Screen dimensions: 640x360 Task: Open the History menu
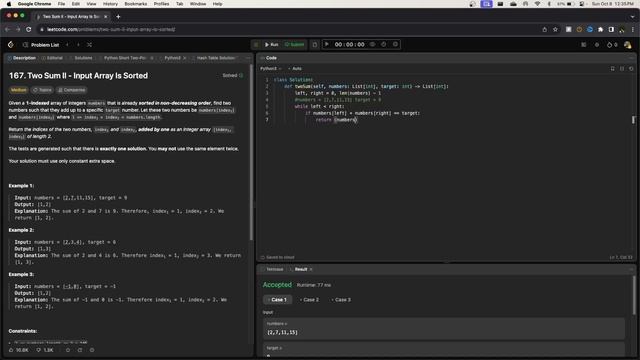point(110,4)
